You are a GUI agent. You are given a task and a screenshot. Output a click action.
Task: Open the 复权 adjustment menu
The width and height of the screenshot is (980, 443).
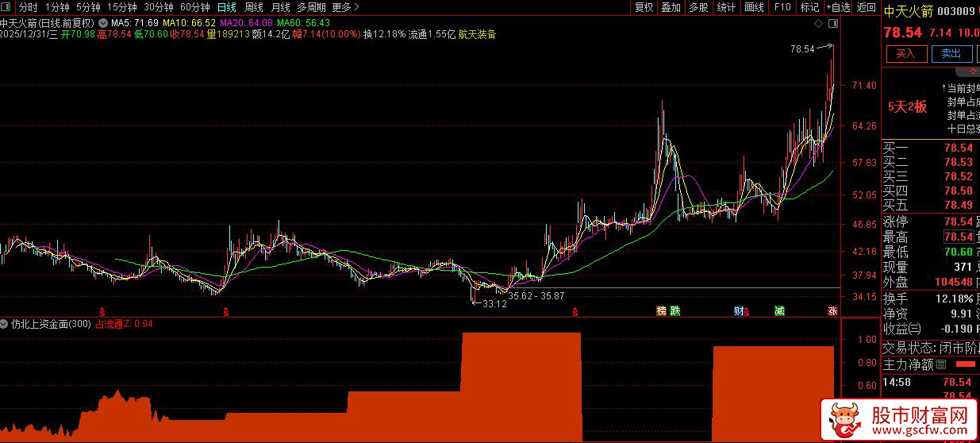click(644, 7)
